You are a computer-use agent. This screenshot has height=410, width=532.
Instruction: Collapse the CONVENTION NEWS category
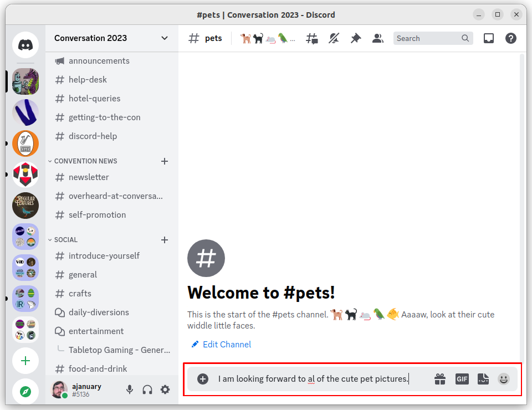83,161
